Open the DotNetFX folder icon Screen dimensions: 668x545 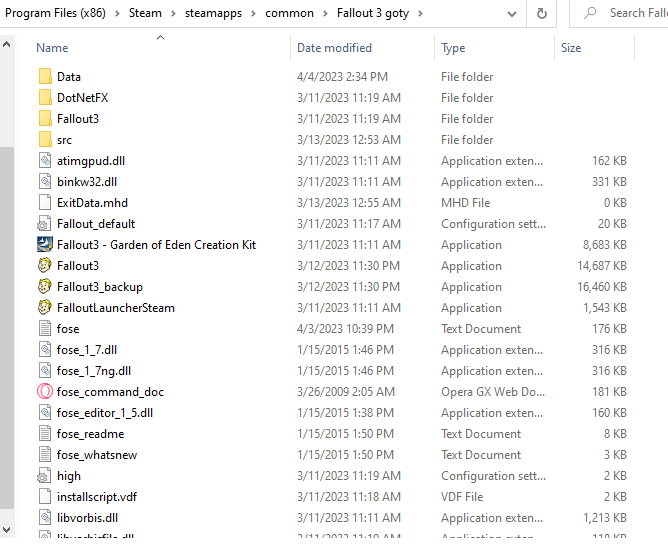(x=45, y=98)
